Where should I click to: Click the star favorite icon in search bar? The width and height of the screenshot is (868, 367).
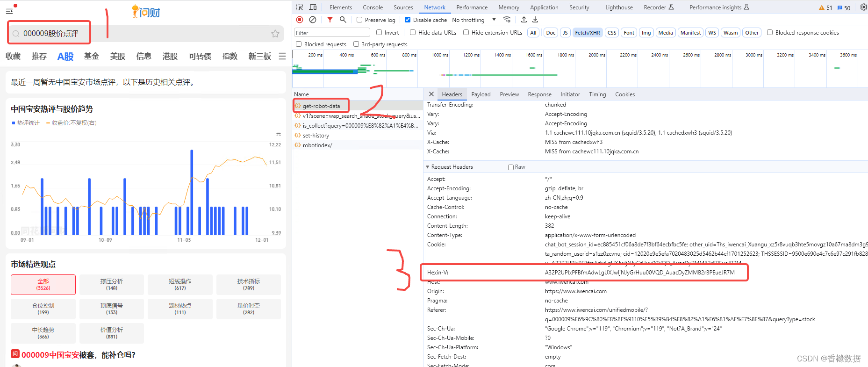pos(275,34)
